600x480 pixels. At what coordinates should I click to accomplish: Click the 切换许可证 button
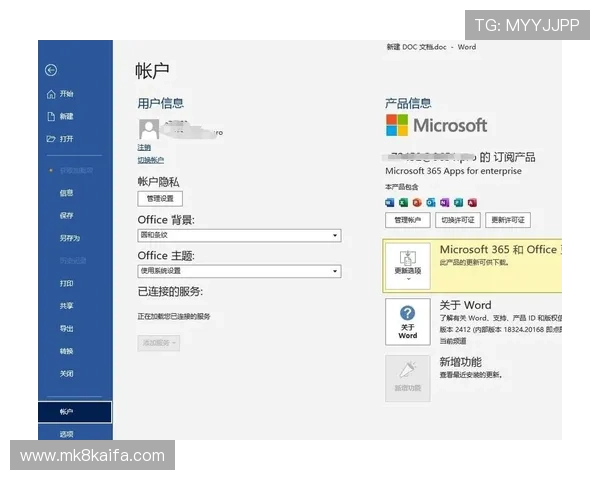click(x=458, y=220)
